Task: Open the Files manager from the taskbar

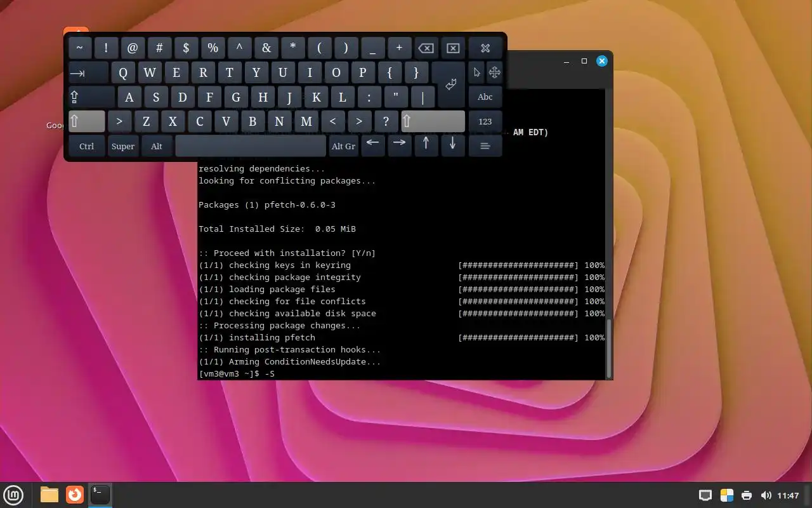Action: [x=49, y=495]
